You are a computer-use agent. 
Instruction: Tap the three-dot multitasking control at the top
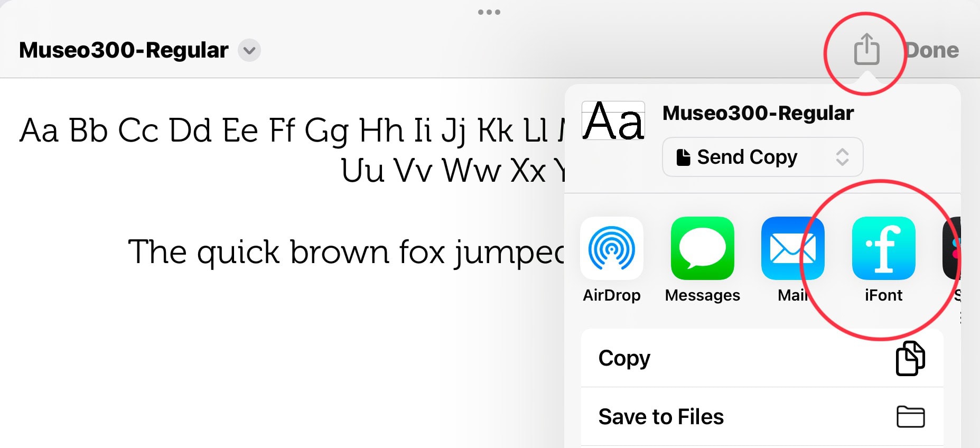click(x=489, y=12)
